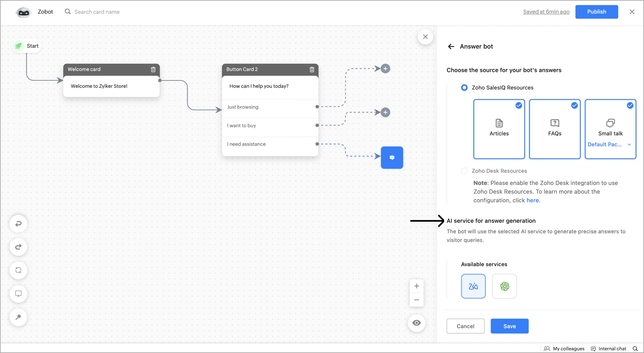Viewport: 644px width, 353px height.
Task: Focus the Search card name field
Action: pos(97,12)
